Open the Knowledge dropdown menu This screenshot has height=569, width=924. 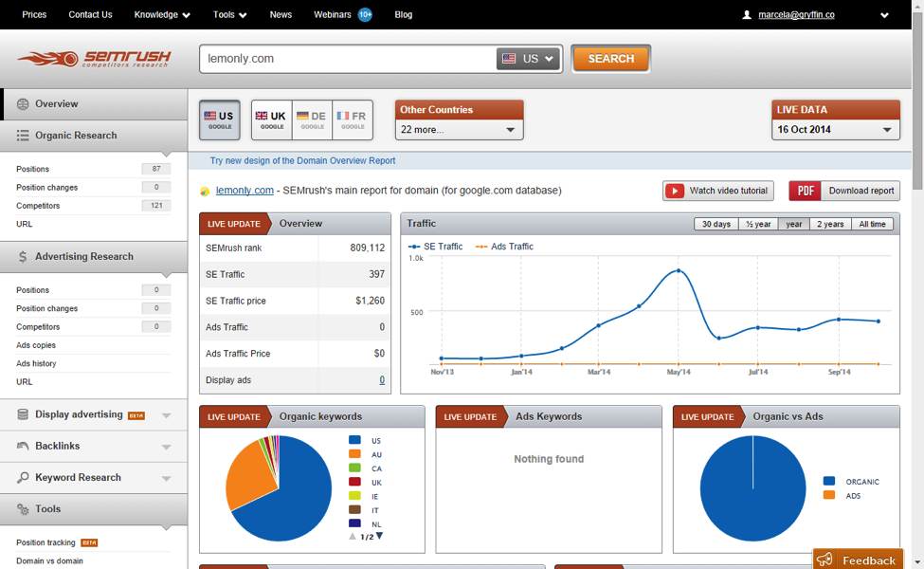[162, 15]
